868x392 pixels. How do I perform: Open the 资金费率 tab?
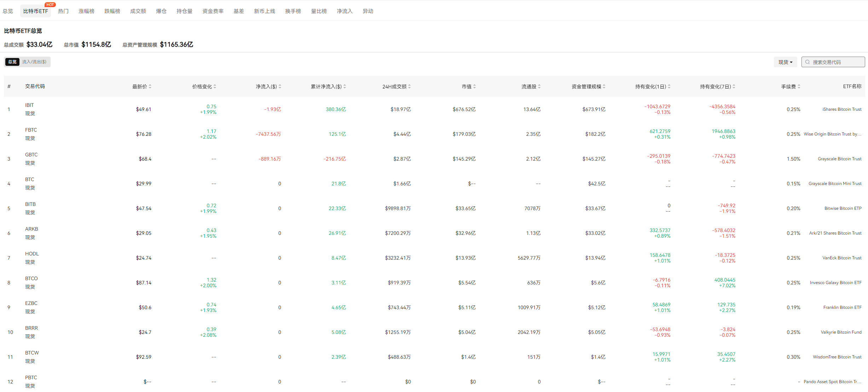click(213, 11)
